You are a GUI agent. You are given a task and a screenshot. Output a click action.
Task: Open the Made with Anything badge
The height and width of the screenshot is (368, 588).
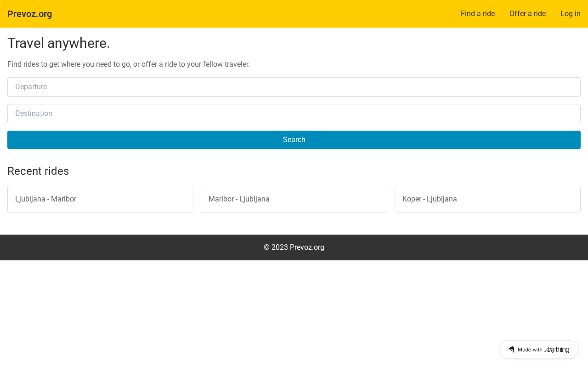[x=539, y=350]
